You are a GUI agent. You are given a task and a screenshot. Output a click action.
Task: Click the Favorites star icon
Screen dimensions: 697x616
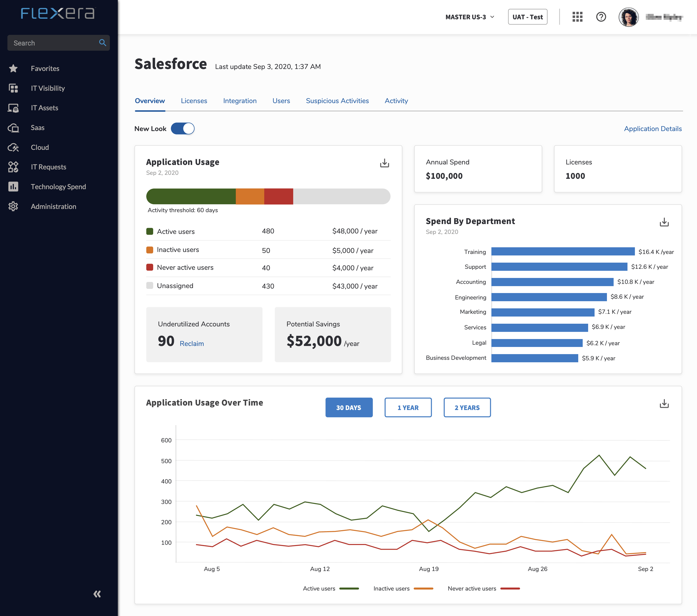(13, 68)
